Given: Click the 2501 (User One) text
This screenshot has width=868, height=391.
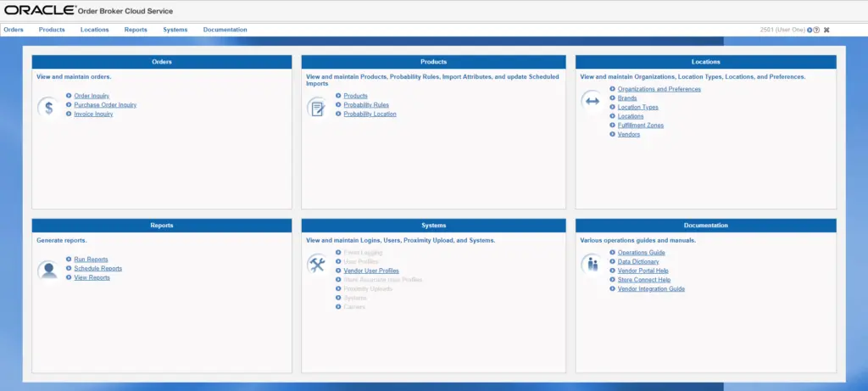Looking at the screenshot, I should click(x=782, y=30).
